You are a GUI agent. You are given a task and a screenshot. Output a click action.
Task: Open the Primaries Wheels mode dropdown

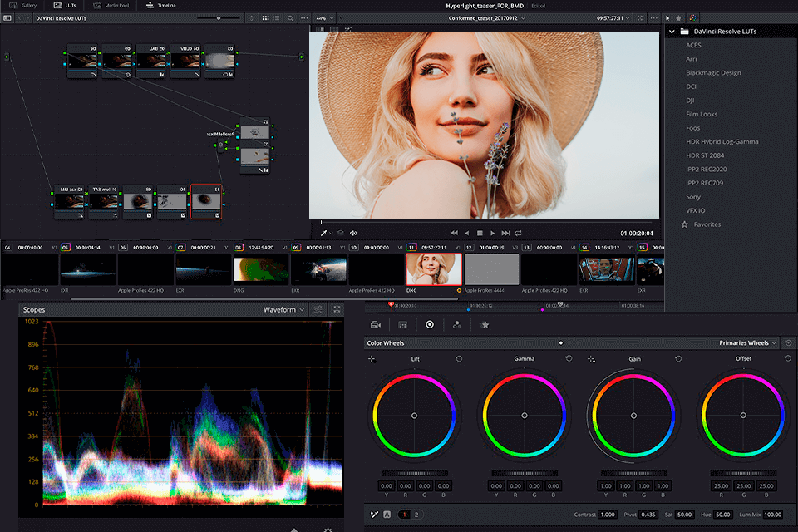tap(747, 343)
